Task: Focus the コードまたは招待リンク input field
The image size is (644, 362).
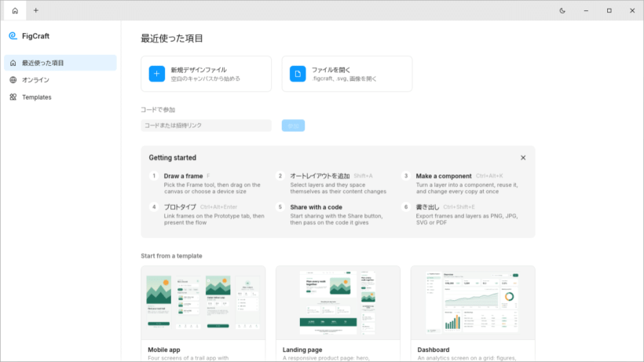Action: click(x=207, y=126)
